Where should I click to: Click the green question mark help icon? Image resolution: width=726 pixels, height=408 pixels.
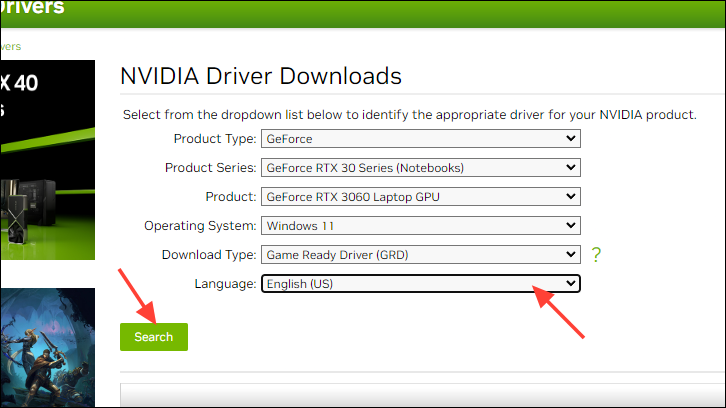pos(596,255)
